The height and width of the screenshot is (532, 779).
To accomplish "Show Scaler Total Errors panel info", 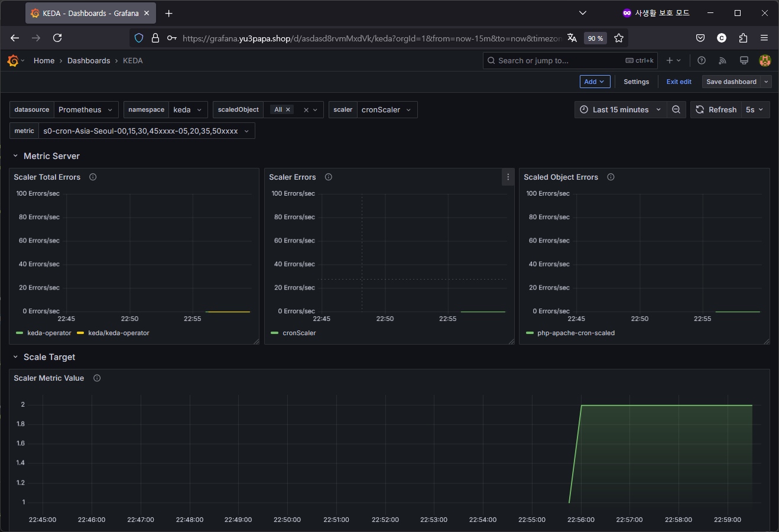I will click(93, 177).
